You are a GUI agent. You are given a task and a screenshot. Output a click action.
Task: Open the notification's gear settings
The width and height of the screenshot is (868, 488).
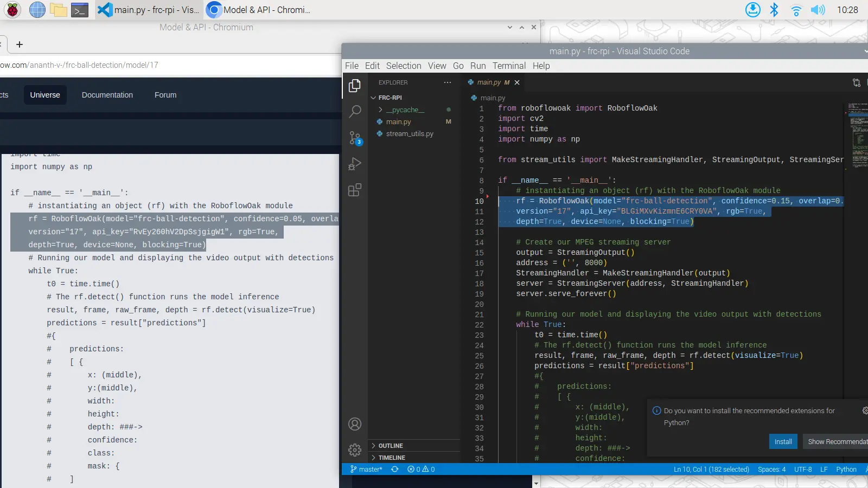point(865,411)
